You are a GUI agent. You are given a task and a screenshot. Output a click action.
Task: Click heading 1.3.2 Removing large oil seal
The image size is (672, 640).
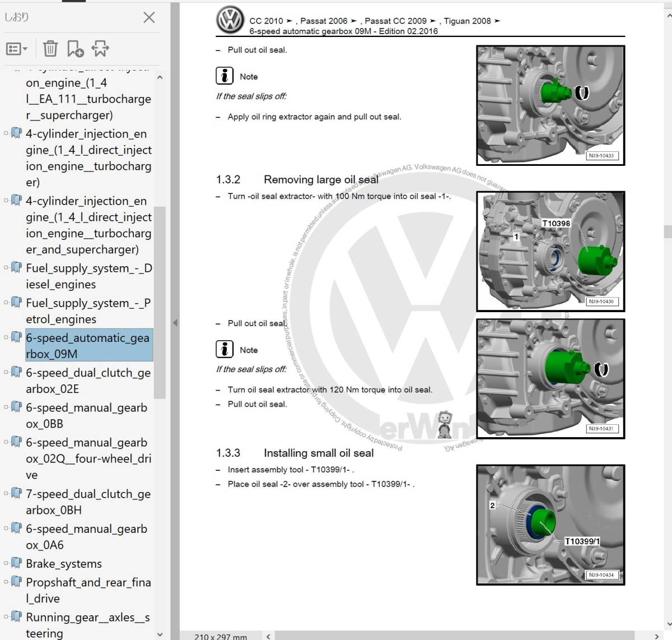[x=297, y=179]
